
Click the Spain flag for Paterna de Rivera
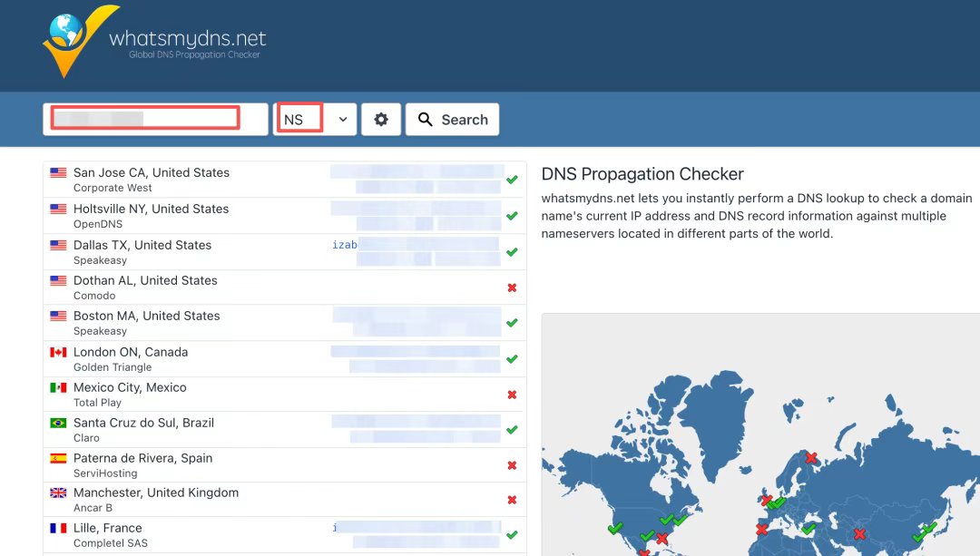[58, 459]
